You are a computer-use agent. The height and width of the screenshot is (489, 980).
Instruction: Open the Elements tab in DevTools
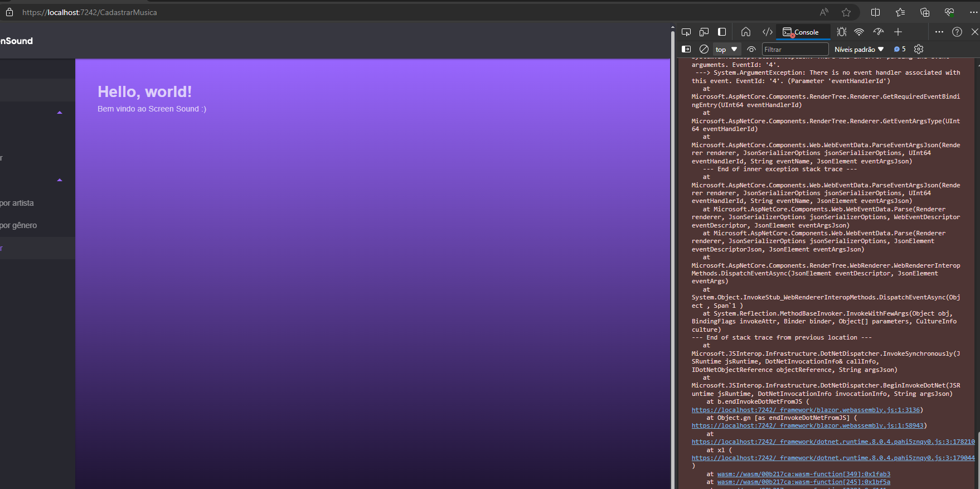(x=768, y=32)
